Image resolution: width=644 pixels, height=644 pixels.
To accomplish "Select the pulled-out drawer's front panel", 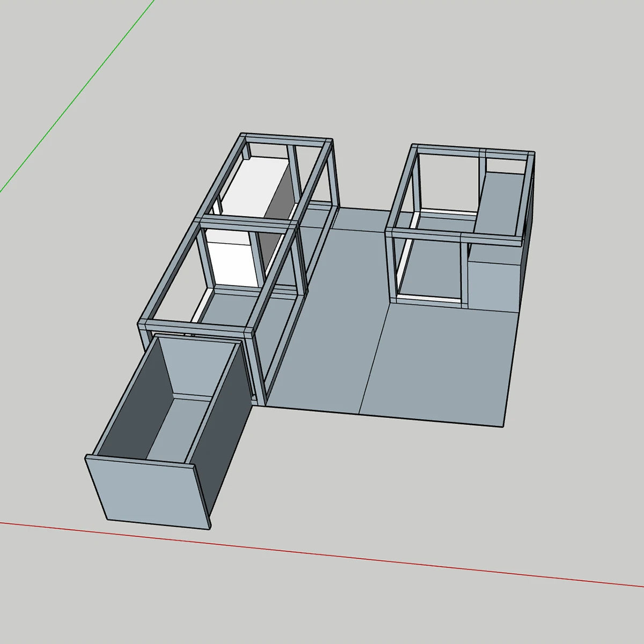I will click(148, 490).
